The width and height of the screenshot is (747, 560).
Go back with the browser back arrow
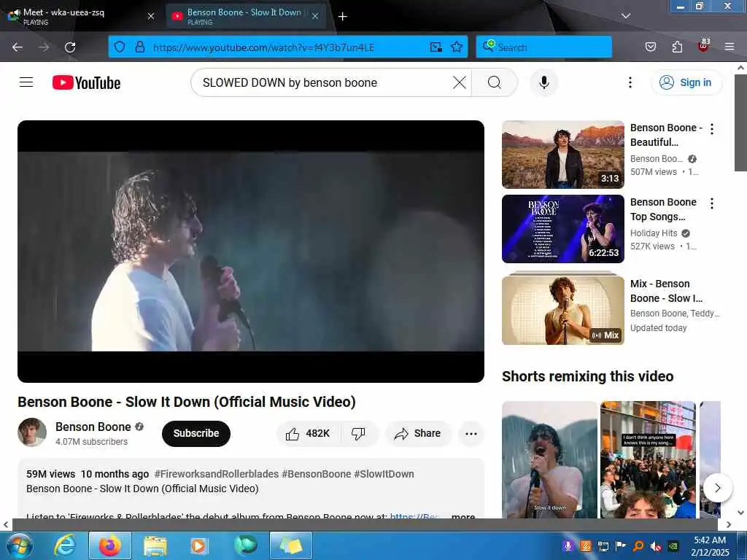(x=18, y=47)
